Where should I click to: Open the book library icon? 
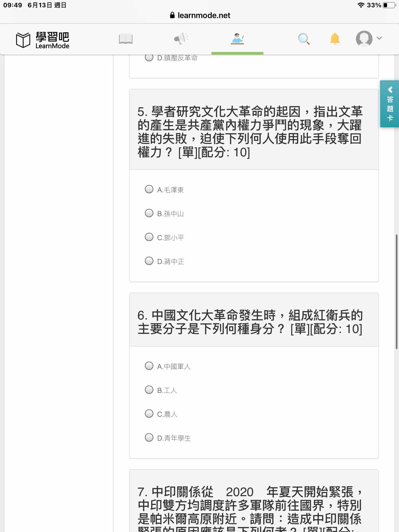[x=126, y=39]
